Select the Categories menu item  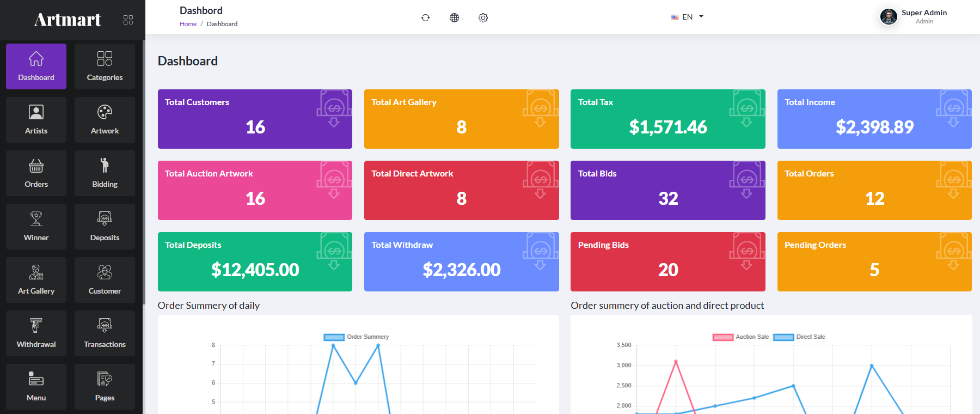click(x=105, y=66)
